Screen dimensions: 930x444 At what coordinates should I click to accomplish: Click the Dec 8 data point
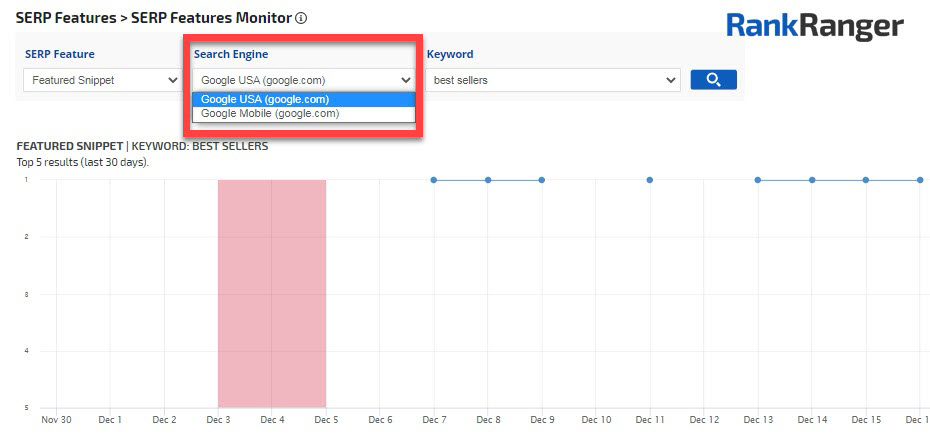point(488,180)
